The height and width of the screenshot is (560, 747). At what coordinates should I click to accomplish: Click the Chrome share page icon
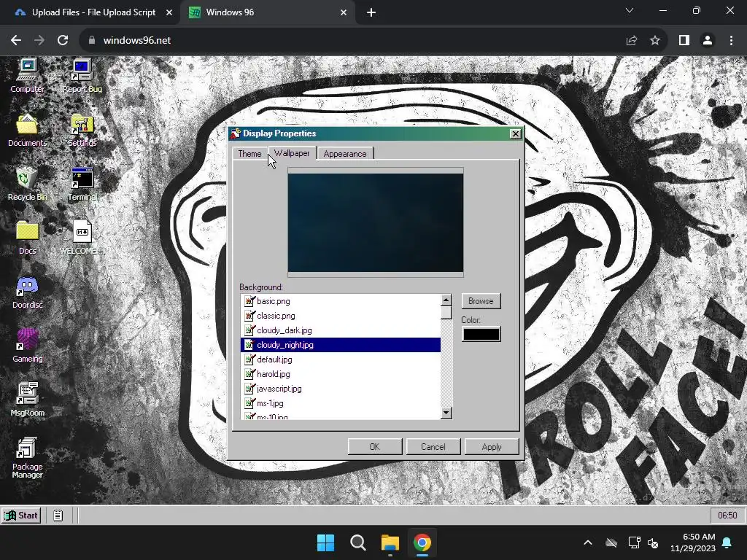click(x=632, y=41)
